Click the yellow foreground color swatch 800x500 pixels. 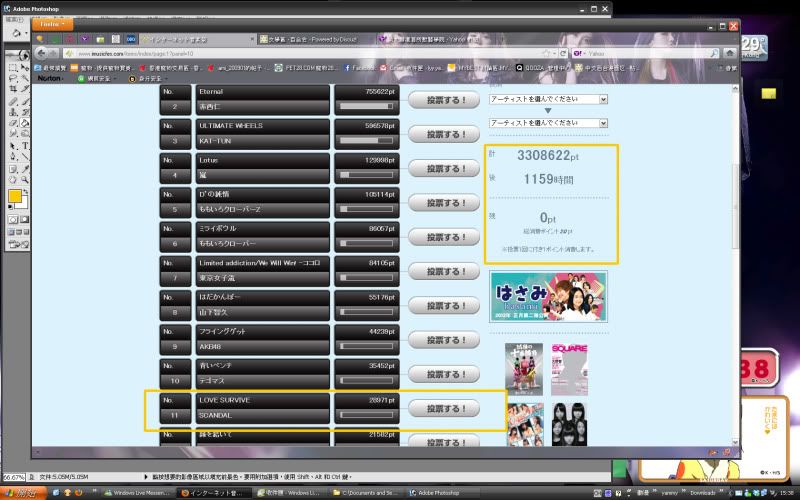[x=14, y=196]
